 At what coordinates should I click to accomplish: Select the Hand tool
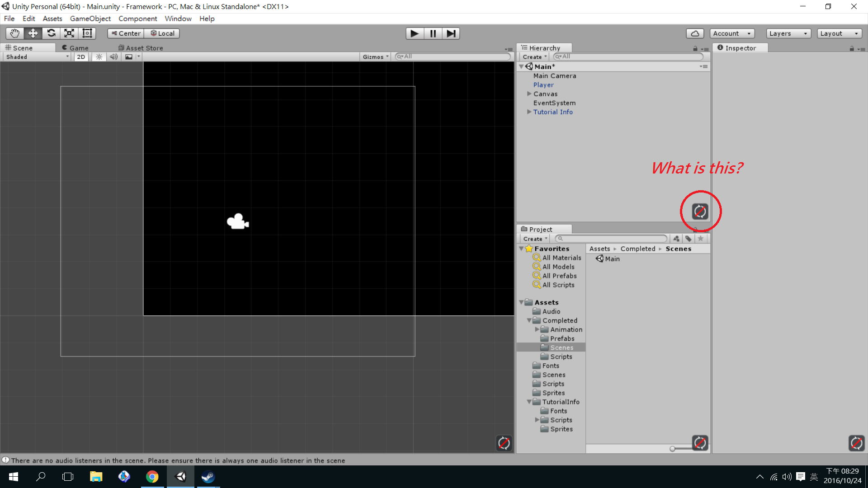tap(14, 33)
